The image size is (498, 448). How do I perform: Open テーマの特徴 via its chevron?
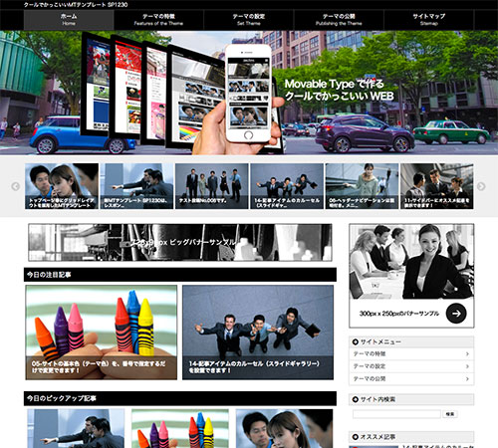pyautogui.click(x=467, y=354)
